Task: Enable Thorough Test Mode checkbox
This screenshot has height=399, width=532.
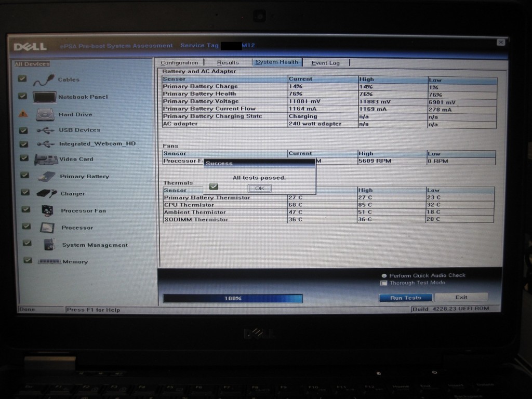Action: 384,283
